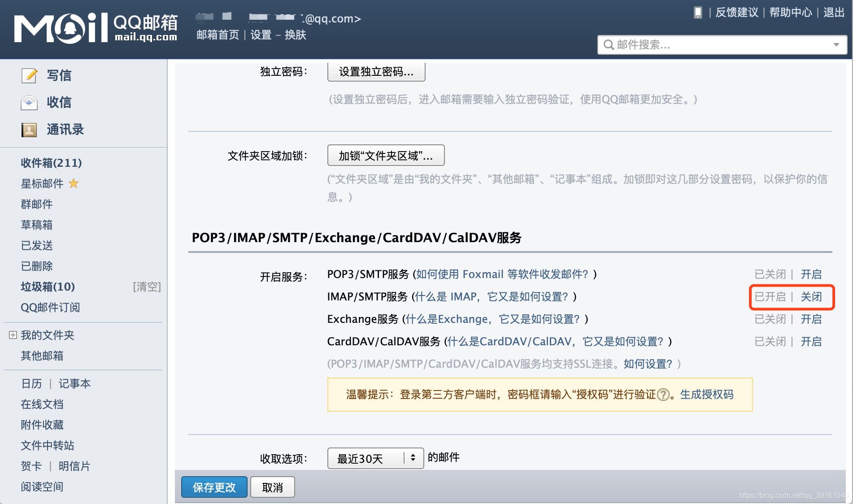Click the 邮件搜索 search field

tap(722, 45)
